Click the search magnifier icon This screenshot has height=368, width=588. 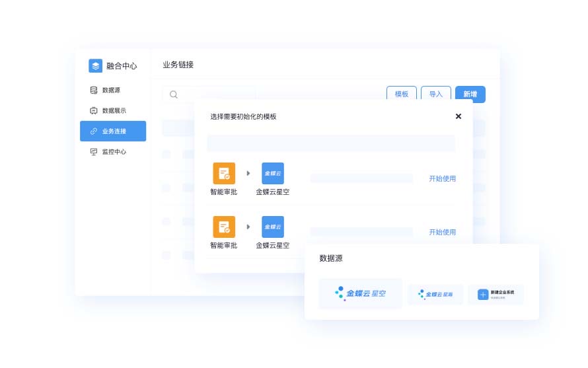[174, 94]
